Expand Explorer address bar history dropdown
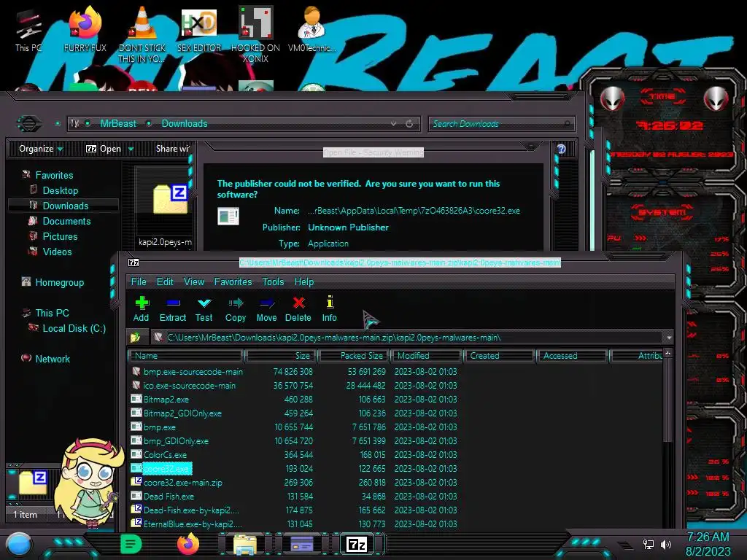Screen dimensions: 747x560 click(x=393, y=124)
